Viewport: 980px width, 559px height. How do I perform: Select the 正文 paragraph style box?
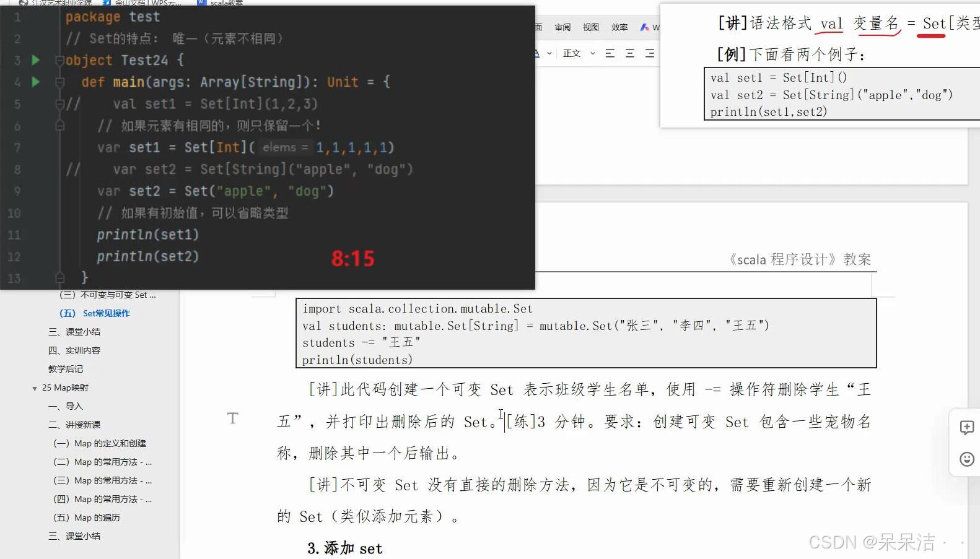coord(572,53)
